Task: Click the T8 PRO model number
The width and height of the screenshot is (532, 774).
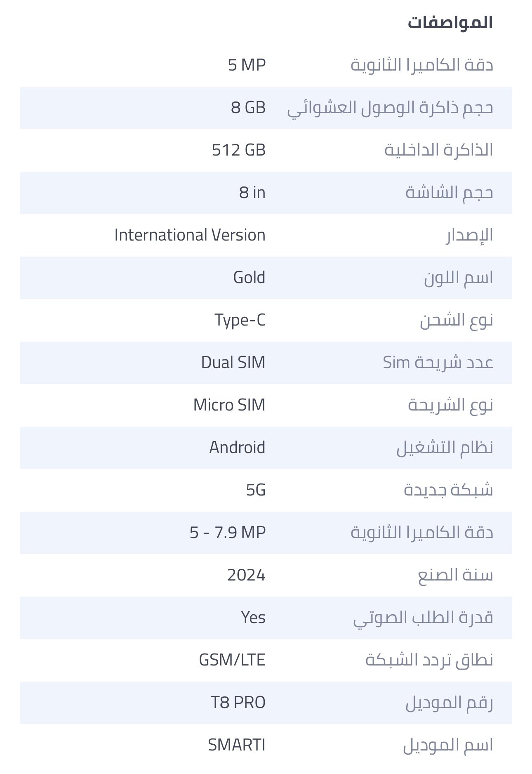Action: point(238,702)
